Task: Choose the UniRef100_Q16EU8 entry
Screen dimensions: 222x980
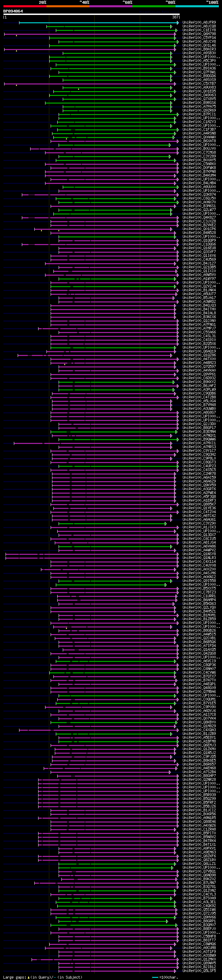Action: pyautogui.click(x=199, y=248)
